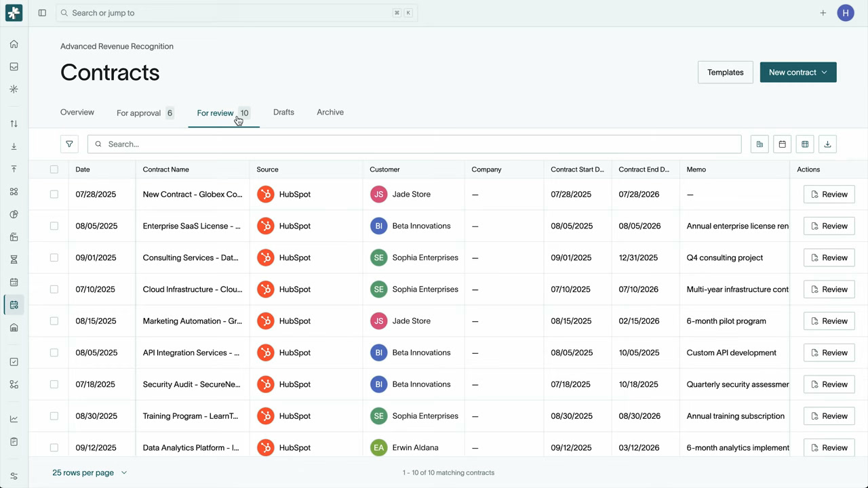Viewport: 868px width, 488px height.
Task: Click the Customer column header
Action: point(384,169)
